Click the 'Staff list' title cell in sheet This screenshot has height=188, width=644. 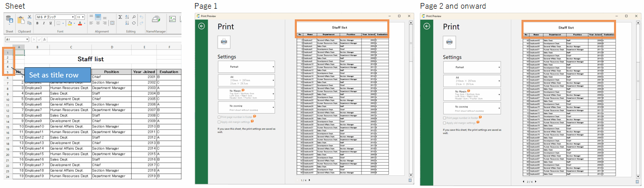pos(91,59)
